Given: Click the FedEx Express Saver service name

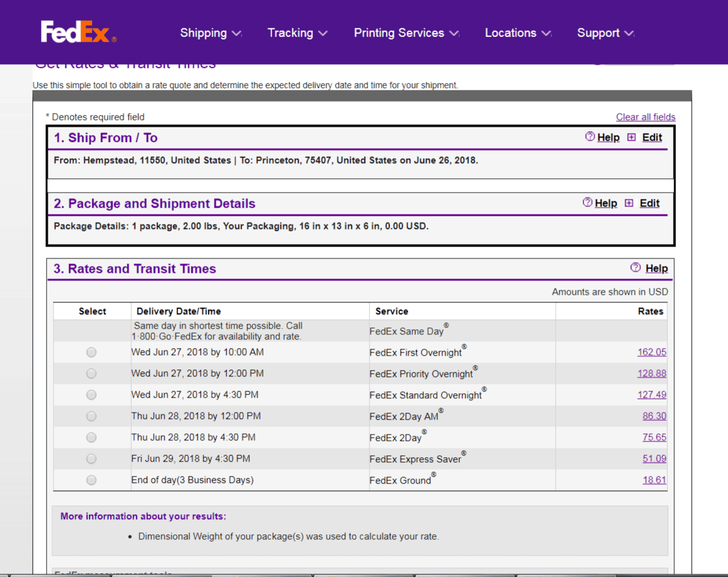Looking at the screenshot, I should click(418, 458).
